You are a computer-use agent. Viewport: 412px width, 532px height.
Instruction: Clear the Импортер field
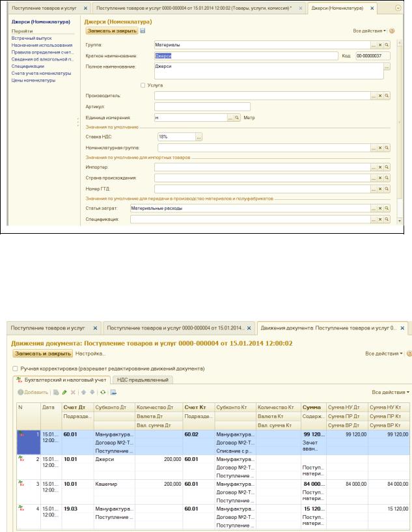tap(380, 167)
